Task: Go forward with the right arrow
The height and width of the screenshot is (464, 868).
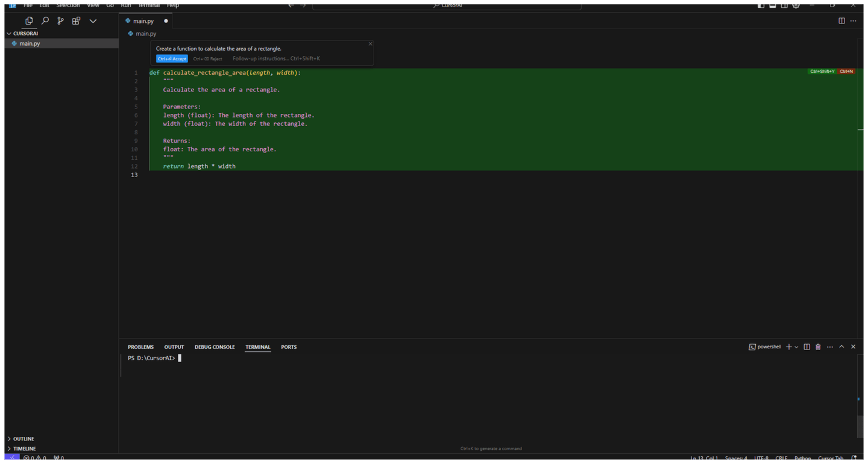Action: [303, 5]
